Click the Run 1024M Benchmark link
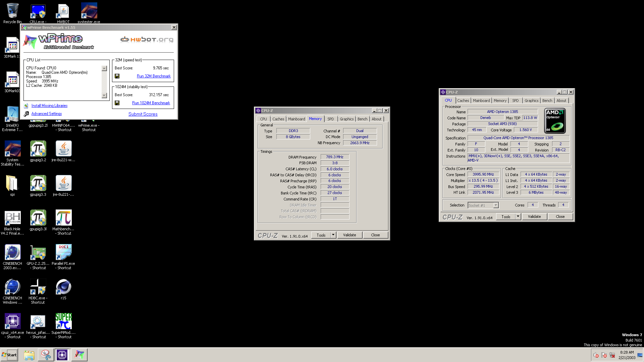 click(x=151, y=103)
